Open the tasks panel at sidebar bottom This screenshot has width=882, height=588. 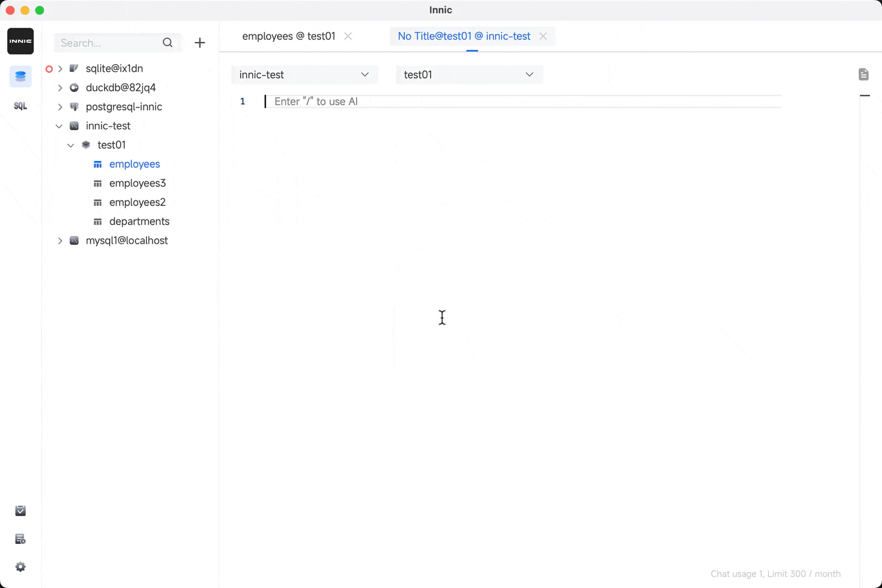click(20, 511)
